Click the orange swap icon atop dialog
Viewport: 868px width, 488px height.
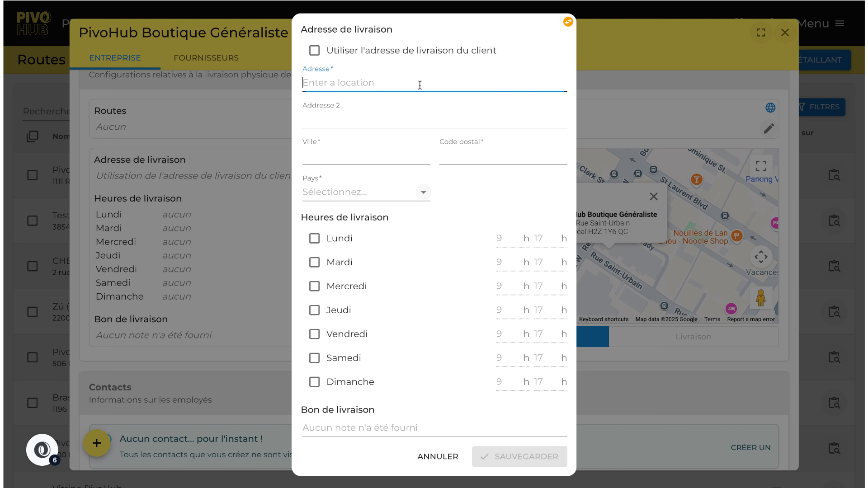click(568, 22)
